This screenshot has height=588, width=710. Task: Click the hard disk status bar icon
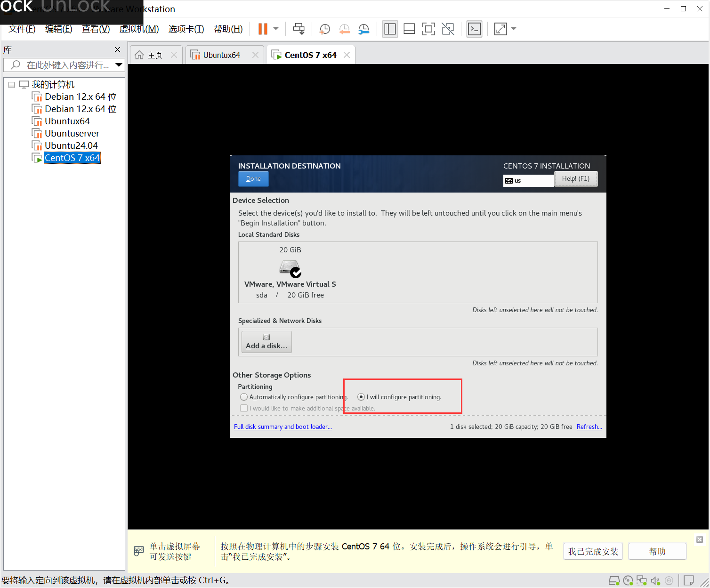point(614,580)
